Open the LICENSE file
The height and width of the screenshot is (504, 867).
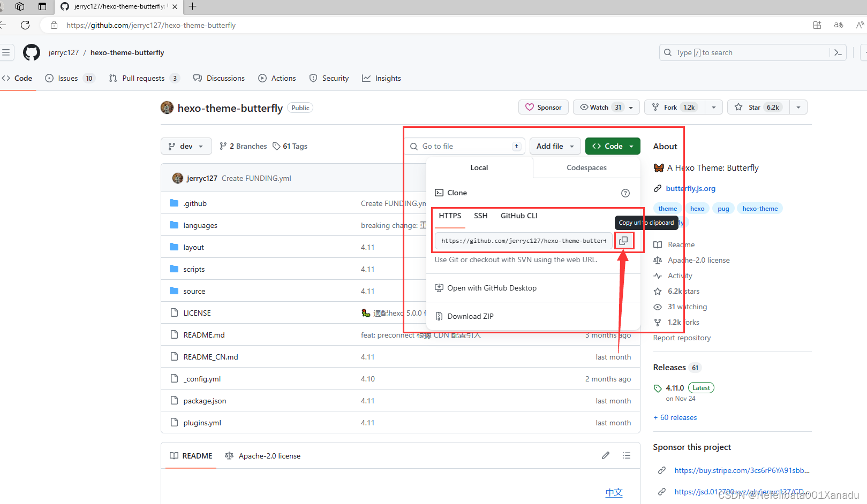point(197,313)
